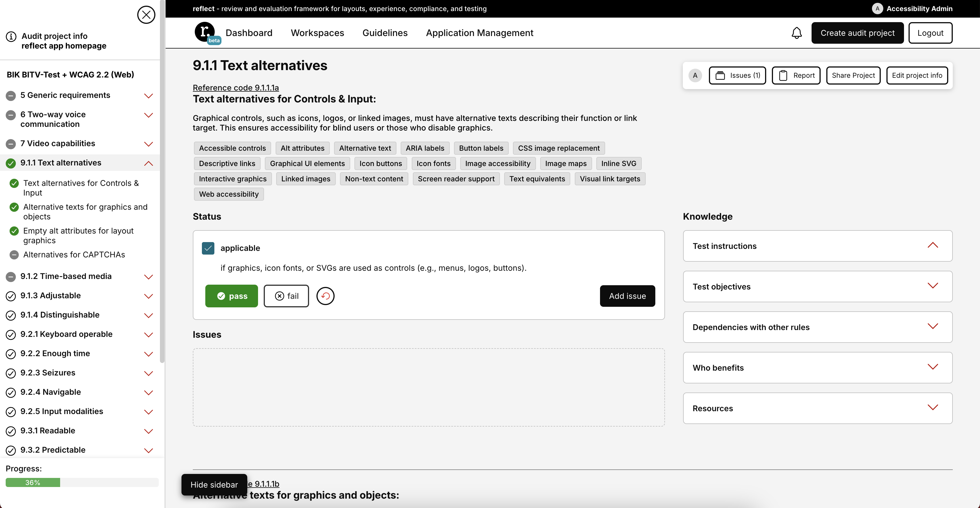This screenshot has height=508, width=980.
Task: Click Edit project info button
Action: click(x=917, y=75)
